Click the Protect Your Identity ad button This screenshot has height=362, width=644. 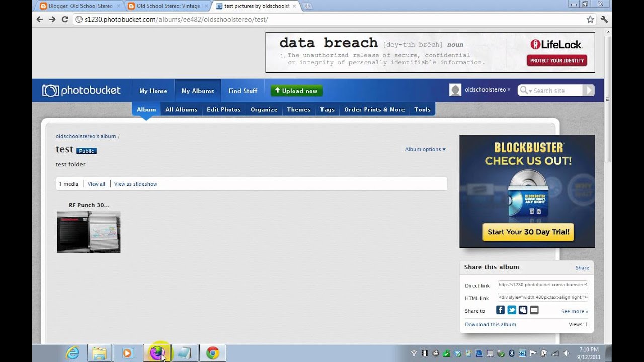click(x=557, y=61)
